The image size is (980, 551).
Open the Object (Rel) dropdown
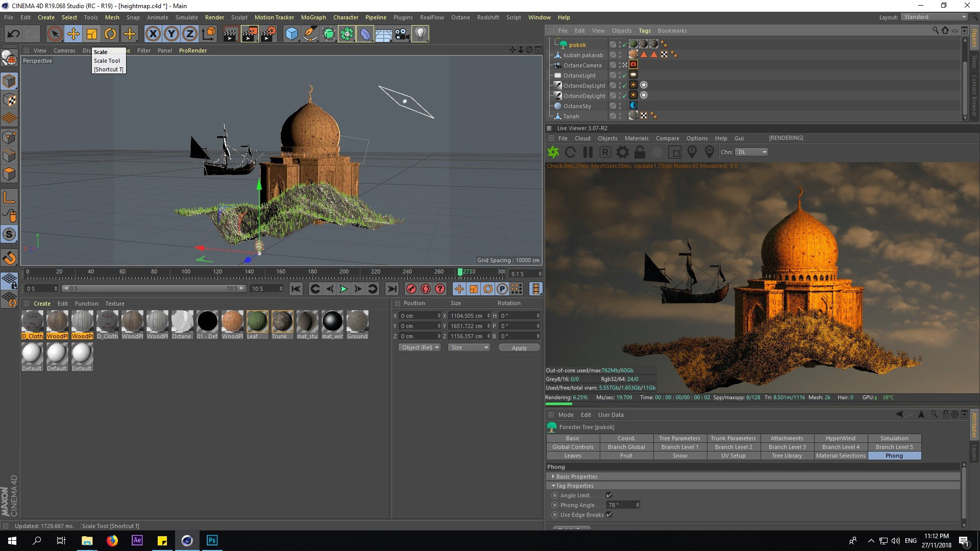(x=420, y=347)
